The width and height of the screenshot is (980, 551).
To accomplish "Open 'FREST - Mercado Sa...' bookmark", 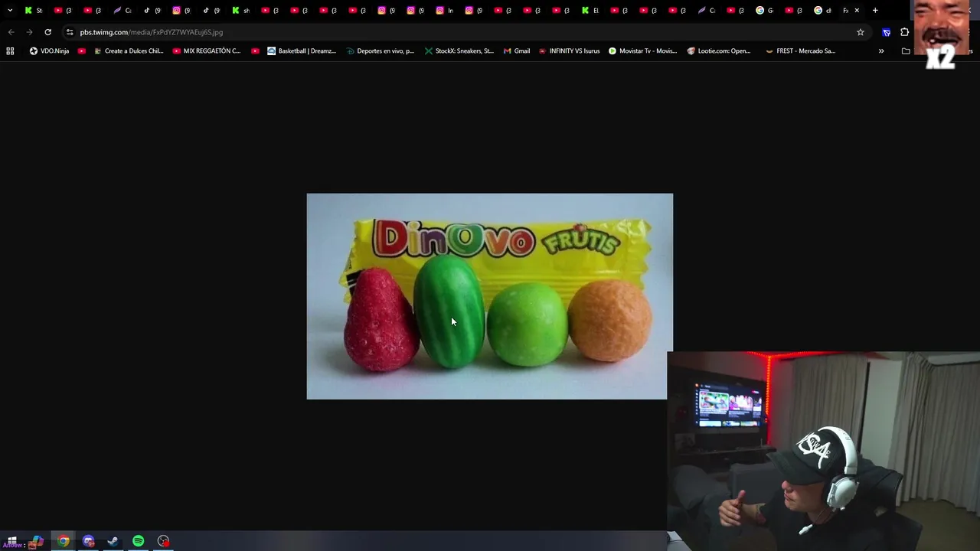I will (800, 51).
